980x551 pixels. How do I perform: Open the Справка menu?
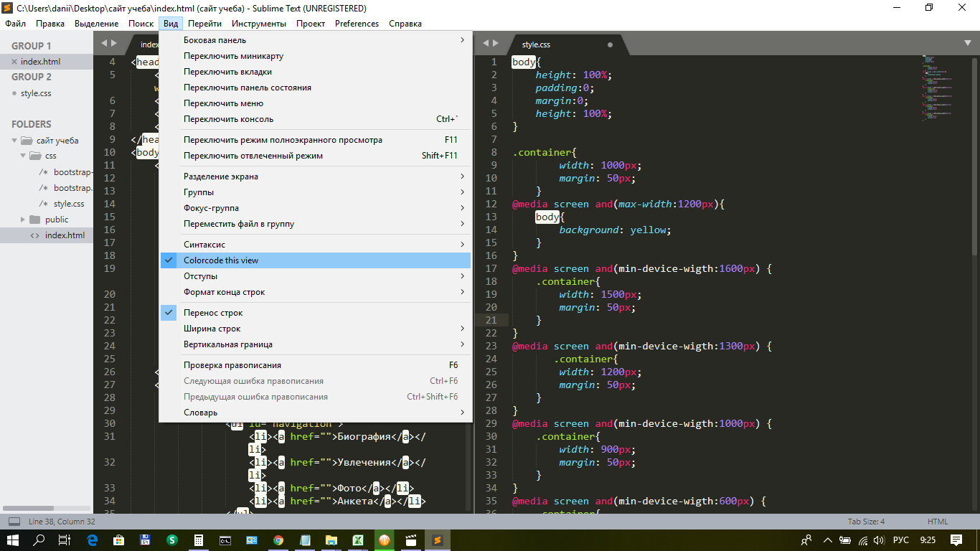click(x=405, y=23)
